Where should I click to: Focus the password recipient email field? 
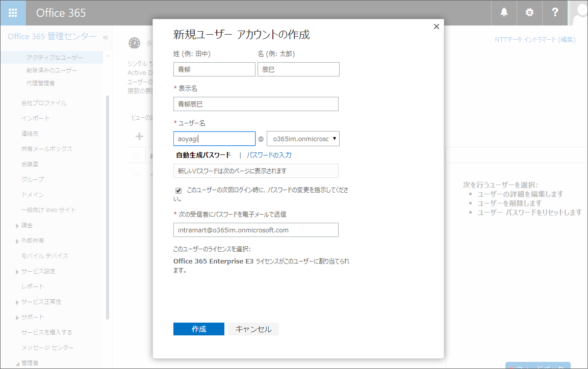click(x=255, y=230)
